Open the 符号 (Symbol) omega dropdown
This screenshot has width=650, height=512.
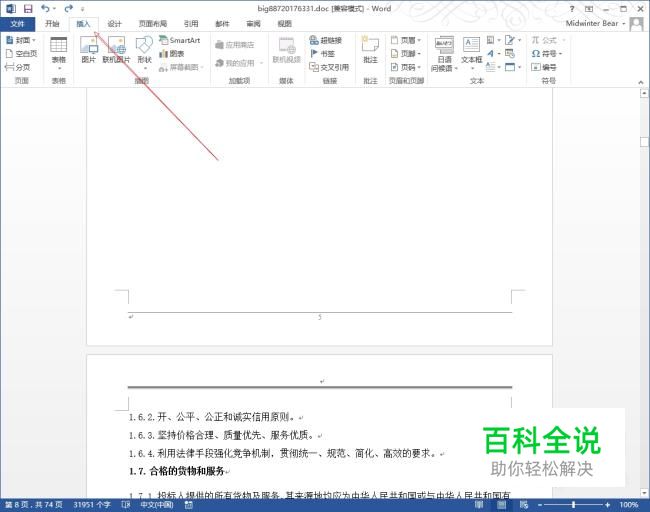point(547,53)
